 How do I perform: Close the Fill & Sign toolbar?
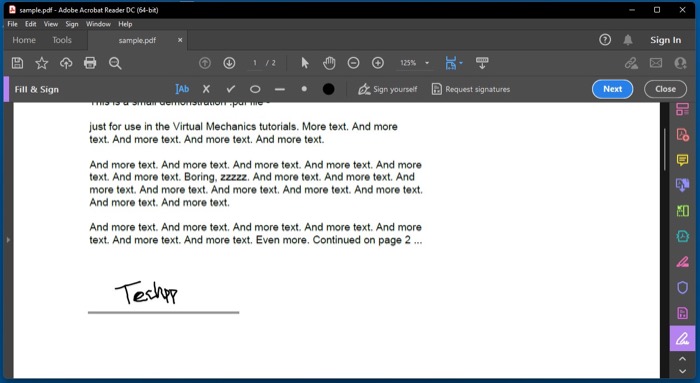(665, 89)
